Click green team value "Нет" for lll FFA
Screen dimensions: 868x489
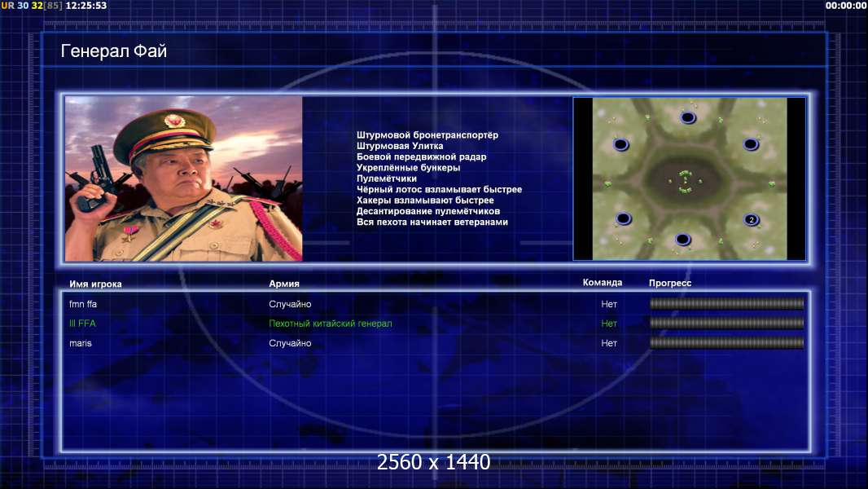(609, 324)
